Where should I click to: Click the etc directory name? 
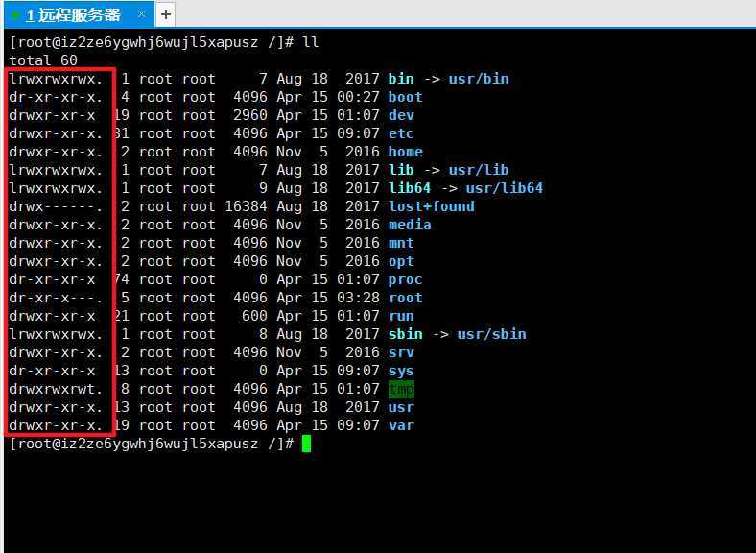(x=401, y=133)
